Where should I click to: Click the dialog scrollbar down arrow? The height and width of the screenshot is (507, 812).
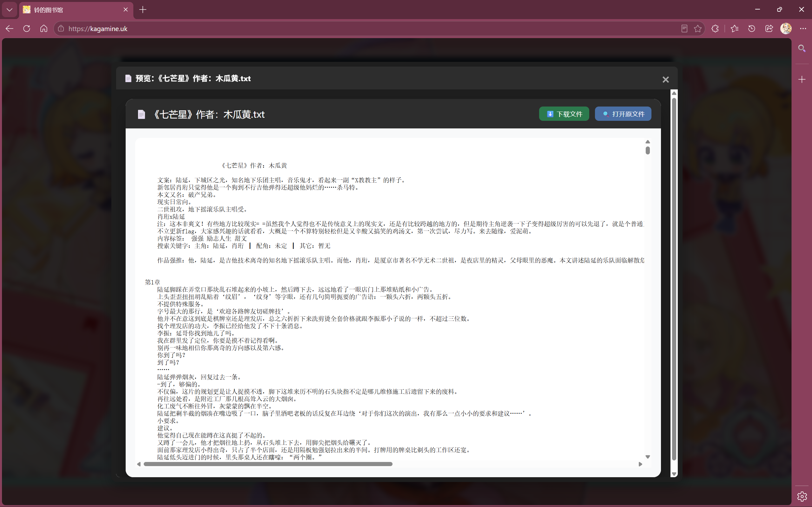[674, 474]
